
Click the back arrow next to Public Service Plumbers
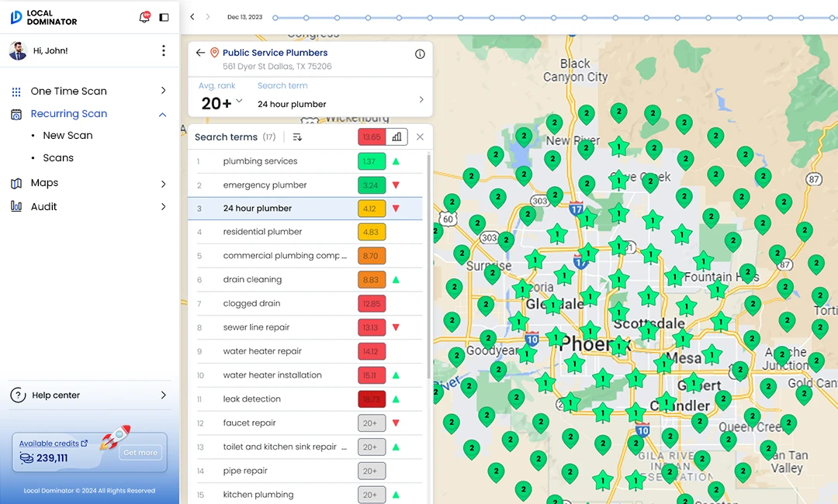pos(200,54)
